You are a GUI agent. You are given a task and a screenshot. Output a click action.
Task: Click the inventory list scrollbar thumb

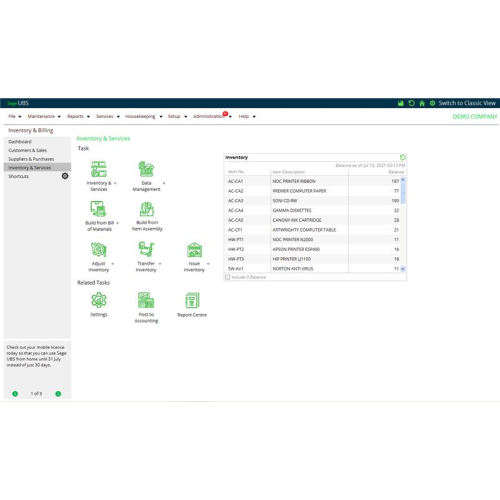(x=403, y=193)
